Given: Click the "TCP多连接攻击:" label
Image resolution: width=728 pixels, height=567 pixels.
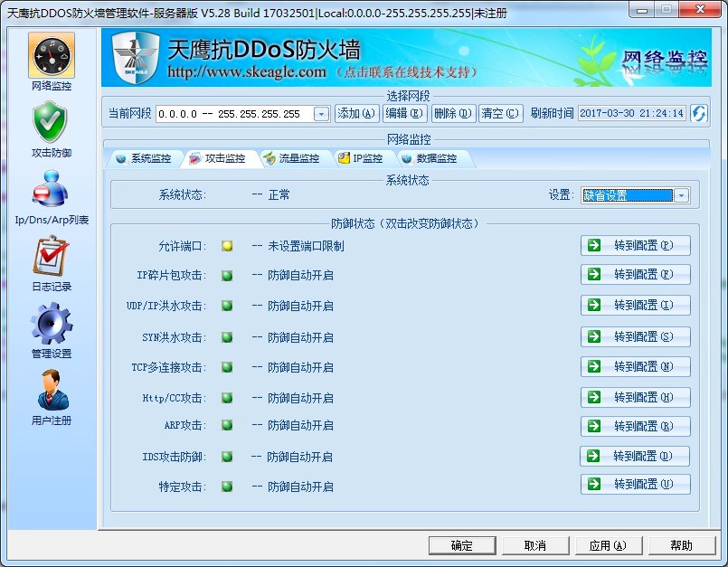Looking at the screenshot, I should (169, 368).
